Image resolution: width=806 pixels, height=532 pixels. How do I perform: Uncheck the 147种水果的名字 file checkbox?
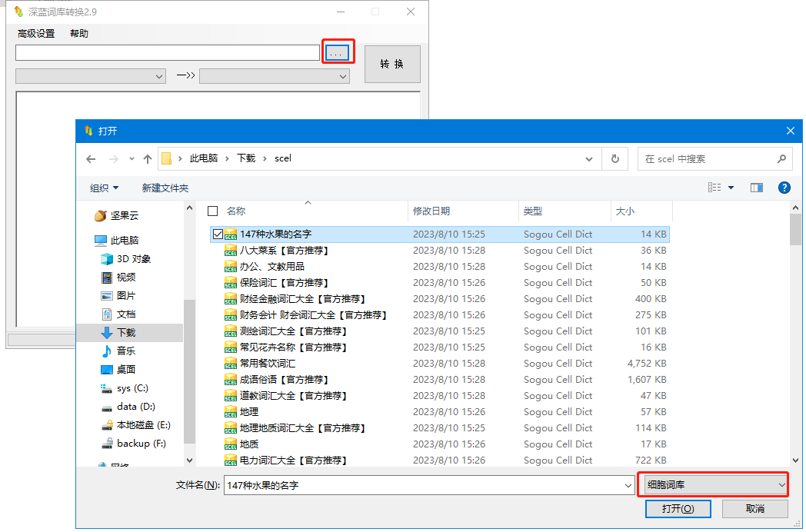click(218, 234)
